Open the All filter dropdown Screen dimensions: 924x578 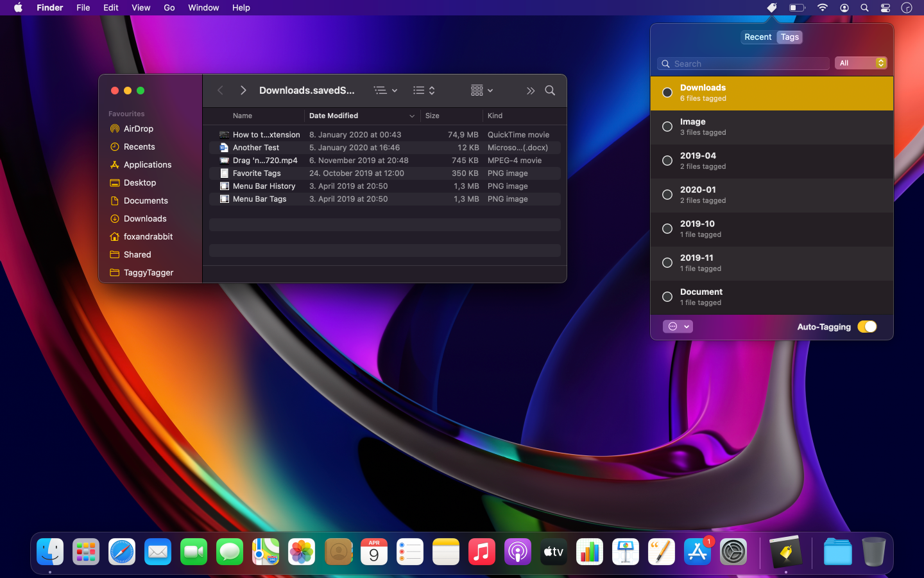pos(860,63)
